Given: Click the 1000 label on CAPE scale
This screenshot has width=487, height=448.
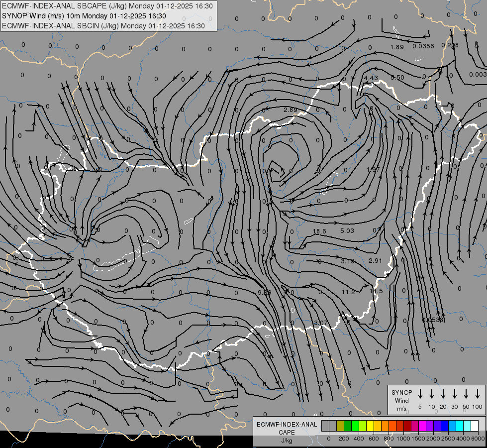Looking at the screenshot, I should tap(403, 439).
